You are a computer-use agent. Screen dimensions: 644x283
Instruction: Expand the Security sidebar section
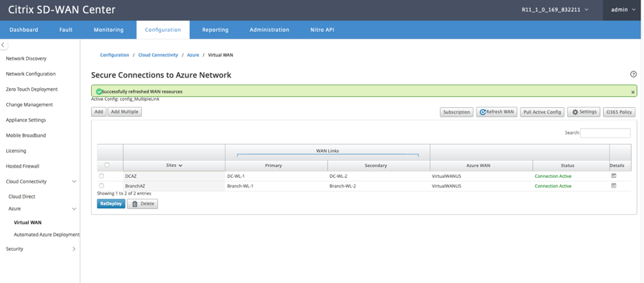point(74,249)
